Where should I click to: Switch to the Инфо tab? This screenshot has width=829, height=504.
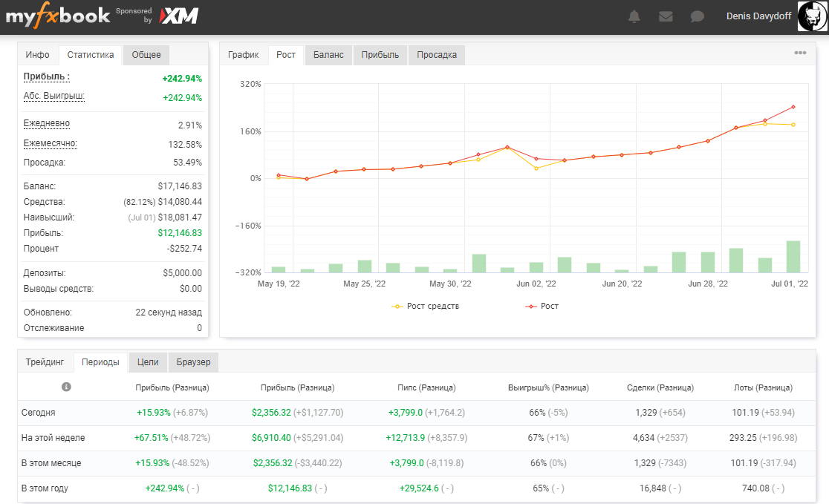pos(38,55)
